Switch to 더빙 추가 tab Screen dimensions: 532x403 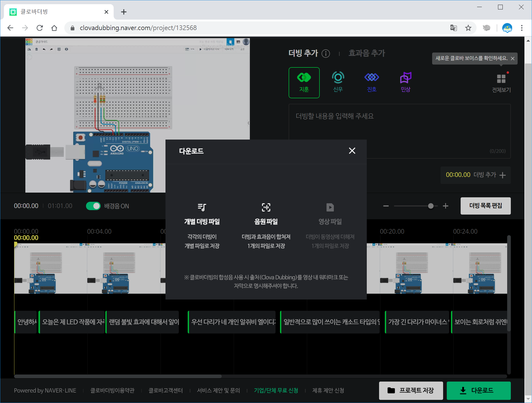[303, 53]
